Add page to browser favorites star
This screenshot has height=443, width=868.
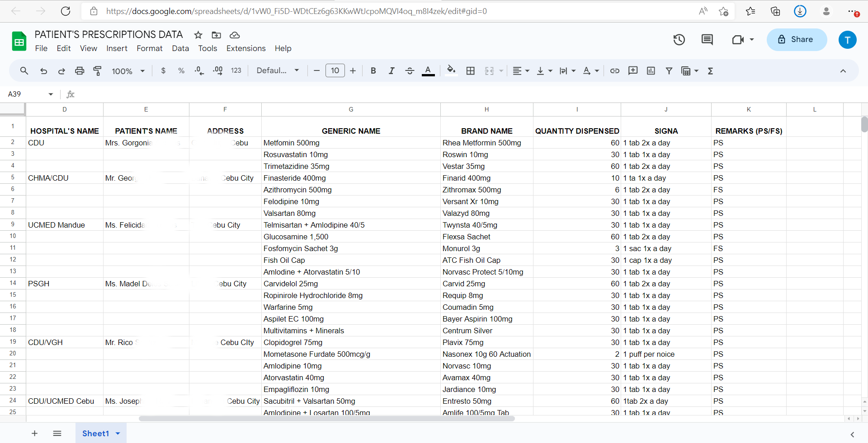coord(723,11)
